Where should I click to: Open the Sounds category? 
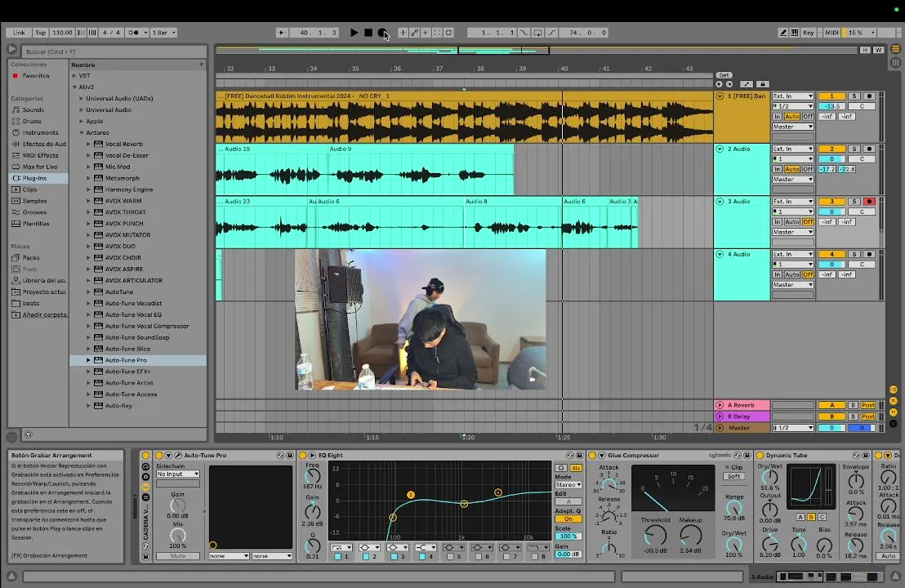[33, 109]
